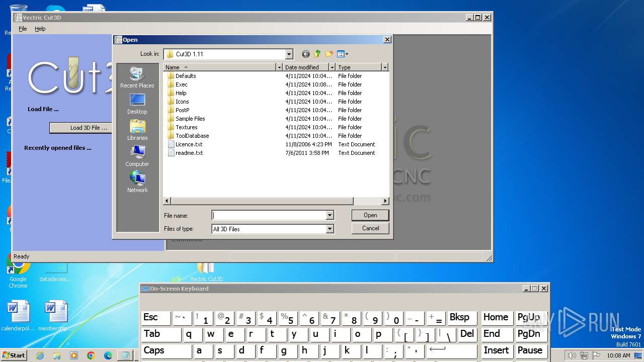Image resolution: width=644 pixels, height=362 pixels.
Task: Open the View Menu button
Action: coord(343,54)
